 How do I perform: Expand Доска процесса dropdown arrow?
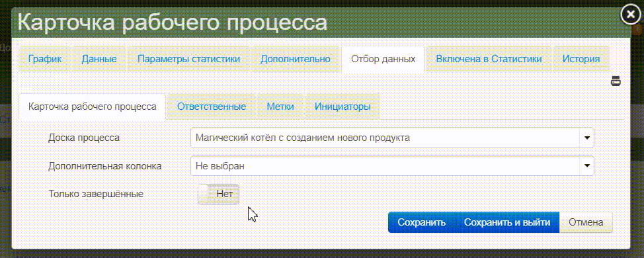(586, 138)
